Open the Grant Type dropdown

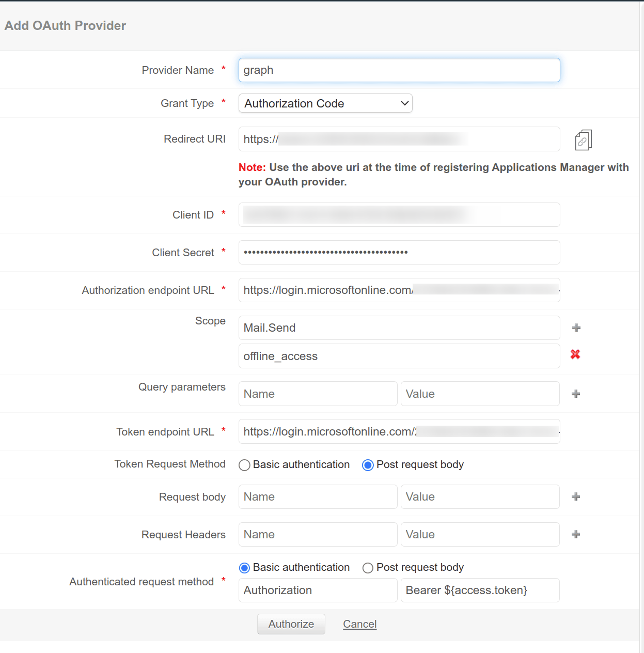pos(325,103)
